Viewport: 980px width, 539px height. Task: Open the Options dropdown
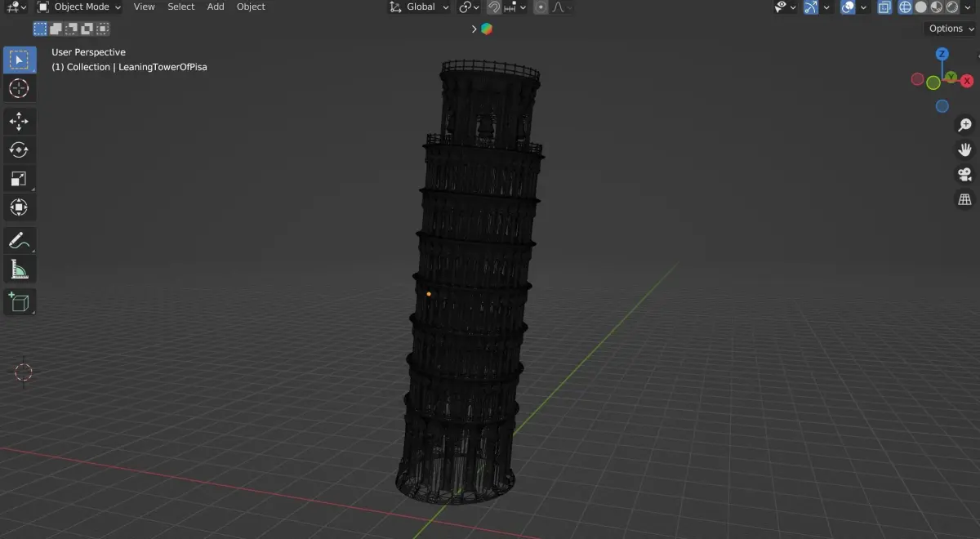951,29
